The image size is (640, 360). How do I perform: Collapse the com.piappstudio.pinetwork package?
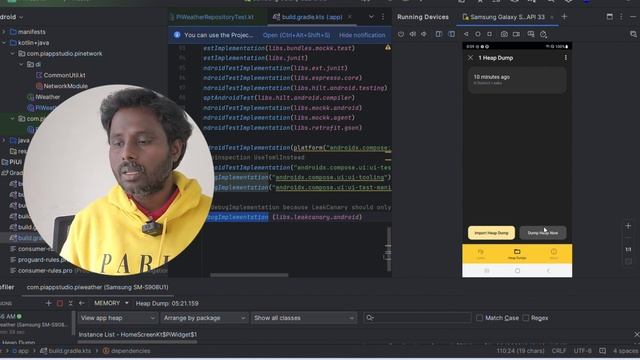pos(12,53)
